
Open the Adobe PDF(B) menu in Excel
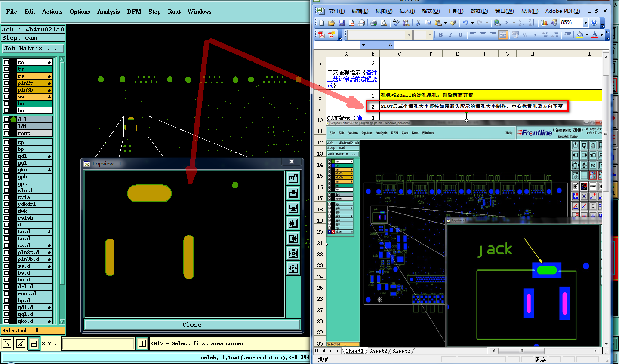[563, 11]
